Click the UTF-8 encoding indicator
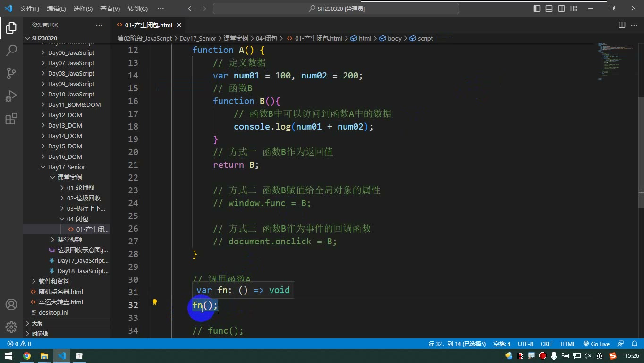The width and height of the screenshot is (644, 363). click(525, 344)
